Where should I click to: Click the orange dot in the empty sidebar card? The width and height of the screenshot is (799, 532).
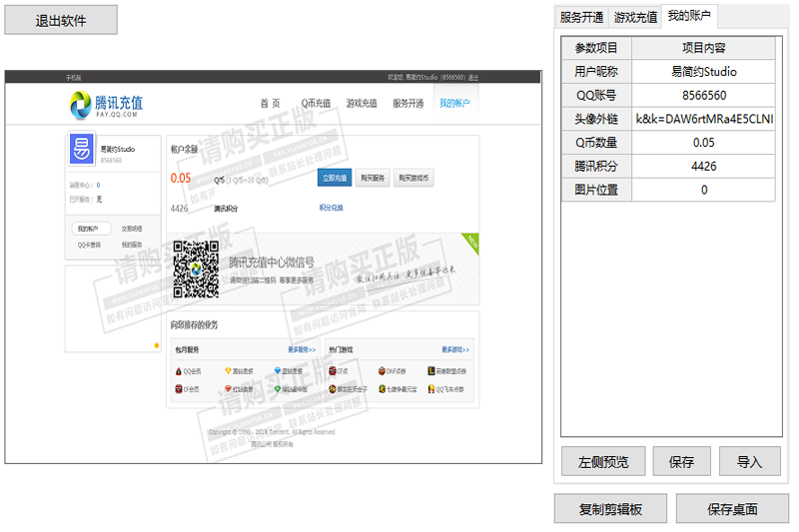[157, 345]
